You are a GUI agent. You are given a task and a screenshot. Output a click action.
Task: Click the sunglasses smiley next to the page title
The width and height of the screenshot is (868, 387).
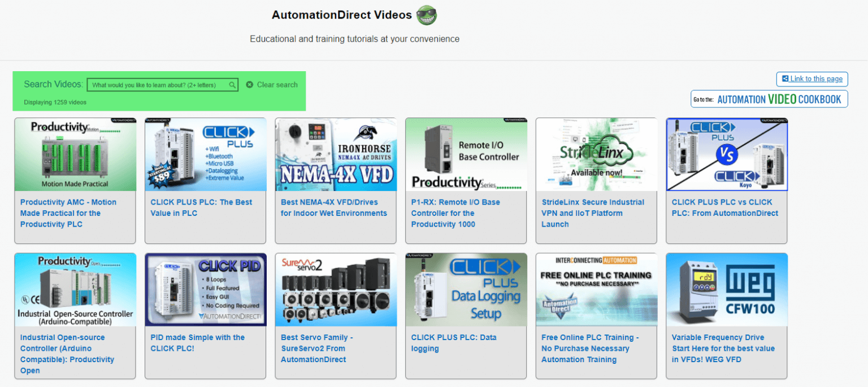coord(426,15)
